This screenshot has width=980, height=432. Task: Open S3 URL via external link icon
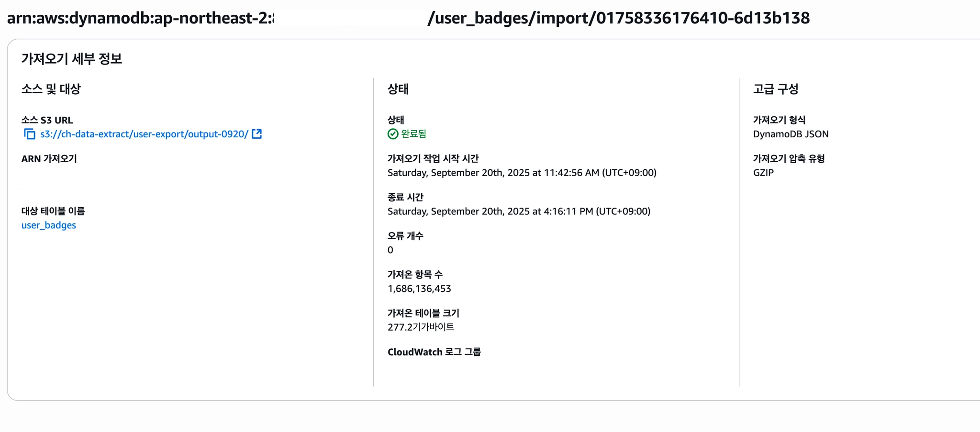point(257,134)
